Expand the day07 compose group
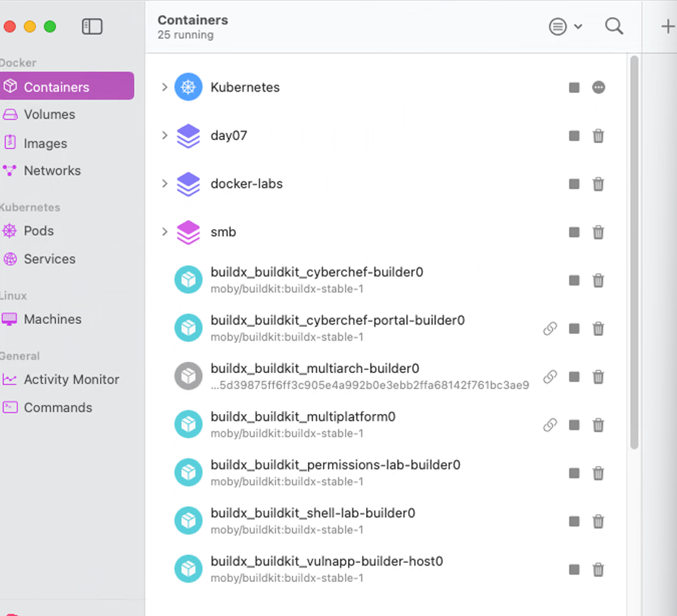The width and height of the screenshot is (677, 616). click(164, 135)
